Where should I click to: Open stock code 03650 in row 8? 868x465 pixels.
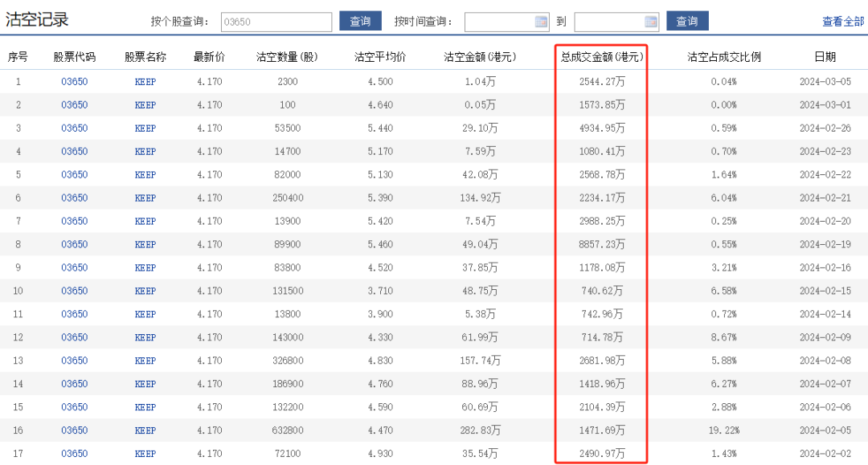[x=74, y=244]
